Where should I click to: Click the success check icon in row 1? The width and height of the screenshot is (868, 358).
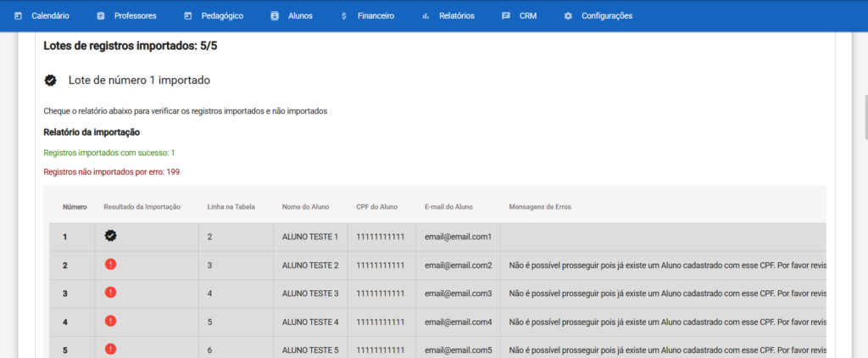coord(111,236)
